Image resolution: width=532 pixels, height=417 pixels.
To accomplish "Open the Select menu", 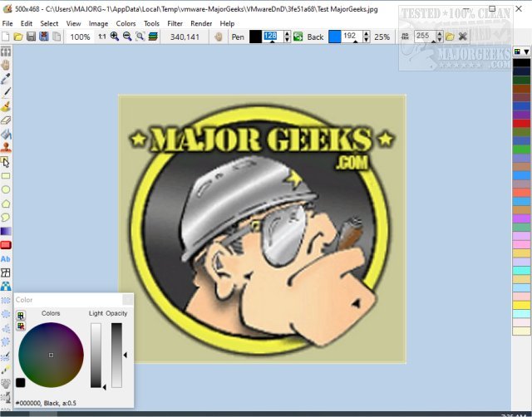I will point(49,23).
